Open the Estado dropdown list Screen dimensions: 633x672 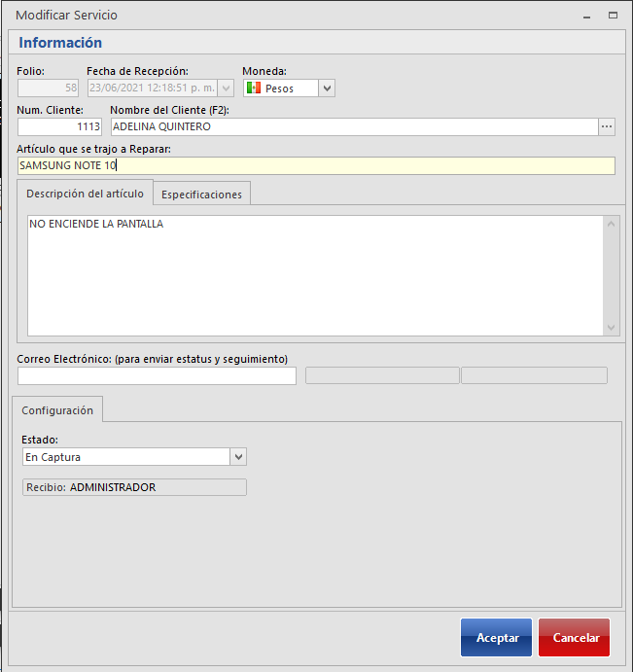(239, 457)
